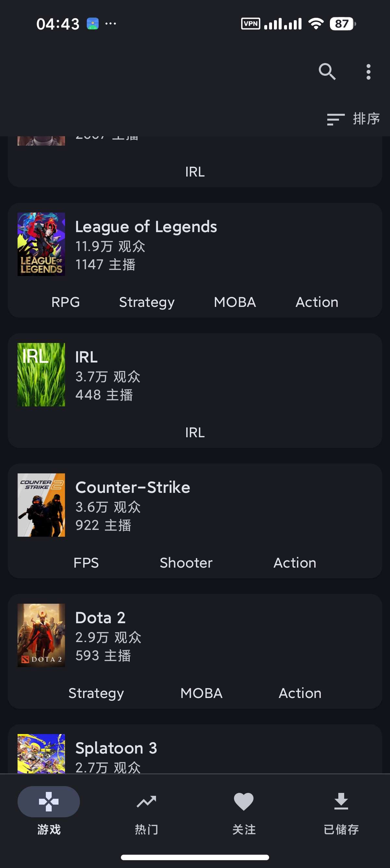Choose the FPS tag
This screenshot has height=868, width=390.
click(x=86, y=563)
